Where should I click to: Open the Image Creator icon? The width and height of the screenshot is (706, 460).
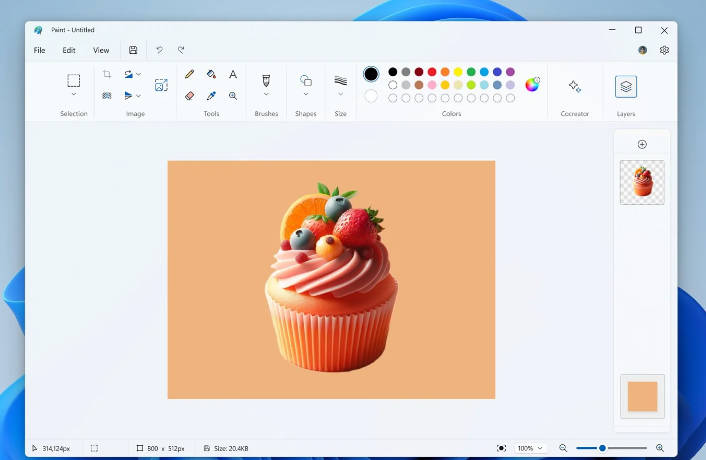tap(161, 85)
